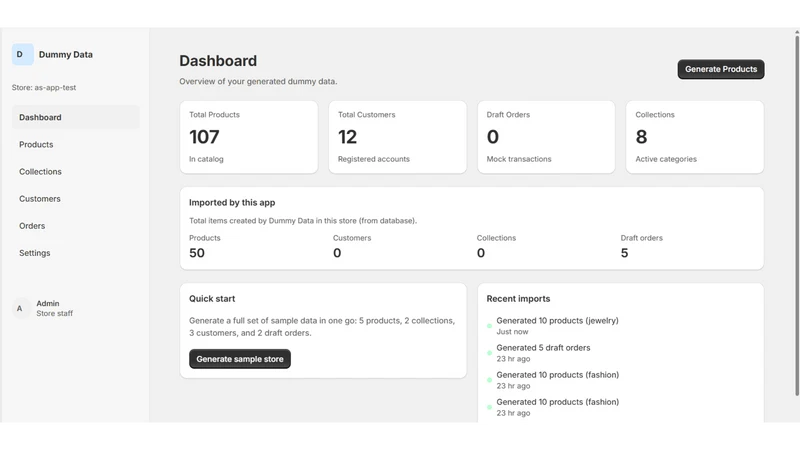The height and width of the screenshot is (450, 800).
Task: Click green dot beside draft orders import
Action: pyautogui.click(x=489, y=353)
